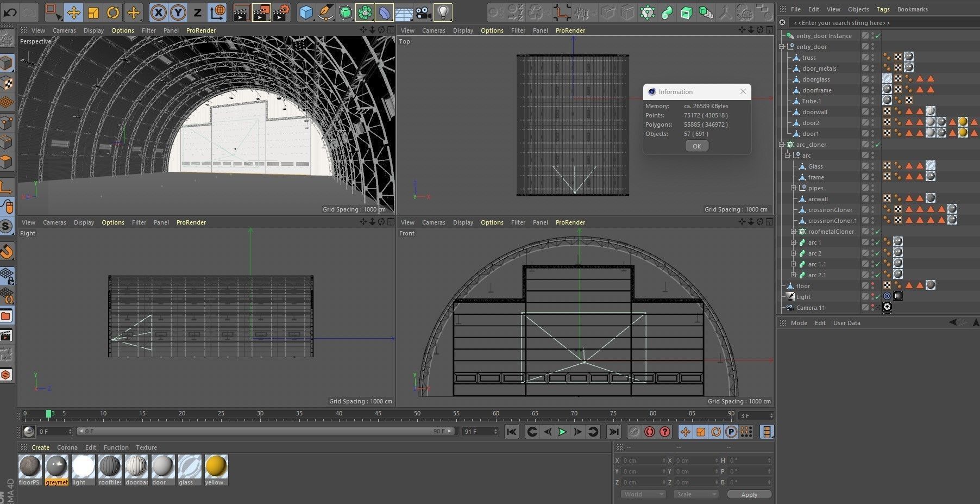Open User Data in Attribute Manager
The height and width of the screenshot is (504, 980).
pos(846,323)
